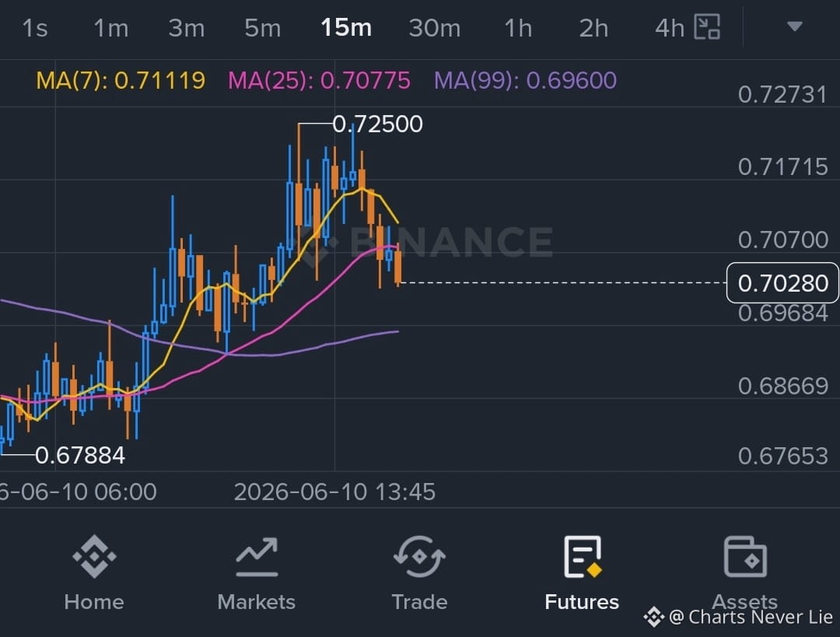The image size is (840, 637).
Task: Expand the more timeframes dropdown arrow
Action: pos(794,26)
